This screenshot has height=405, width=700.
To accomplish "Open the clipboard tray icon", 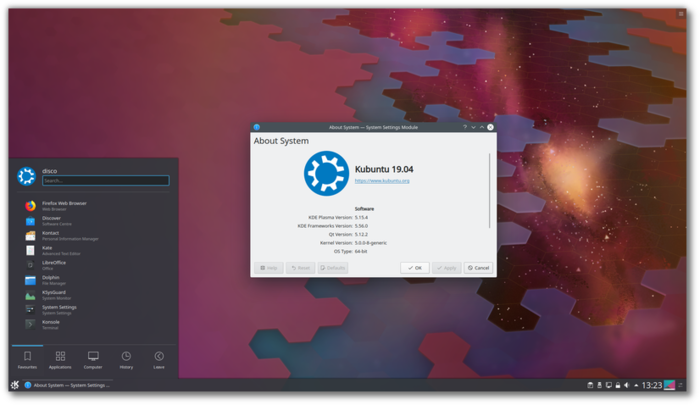I will click(x=590, y=385).
